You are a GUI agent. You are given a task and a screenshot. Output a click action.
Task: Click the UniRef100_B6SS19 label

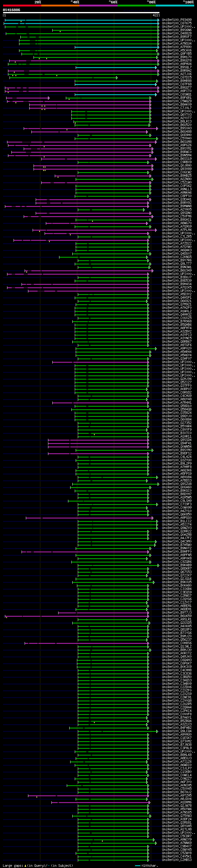177,159
